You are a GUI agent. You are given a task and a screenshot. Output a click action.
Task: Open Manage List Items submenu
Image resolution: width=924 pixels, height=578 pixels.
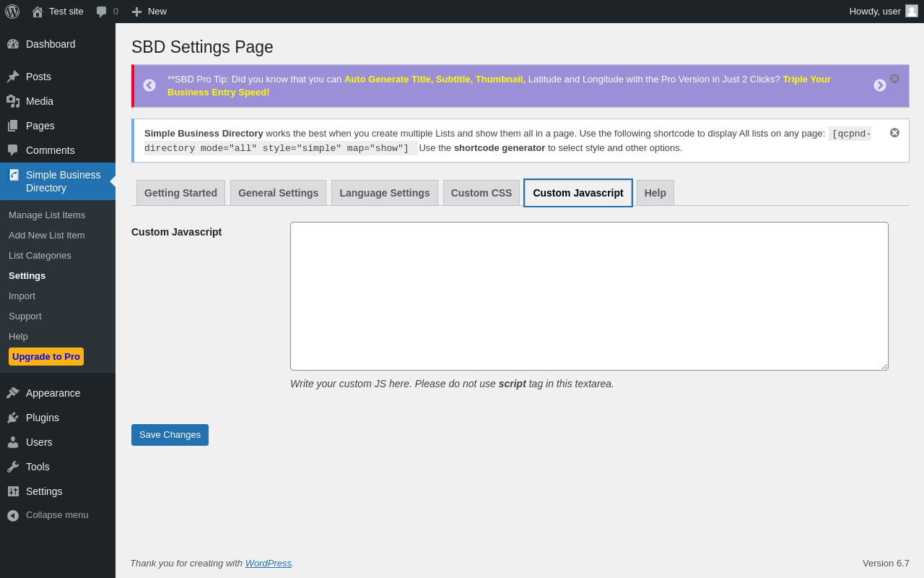pos(47,215)
